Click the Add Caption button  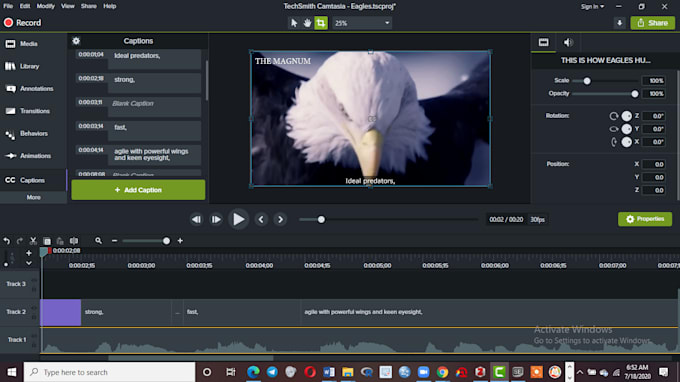click(138, 190)
